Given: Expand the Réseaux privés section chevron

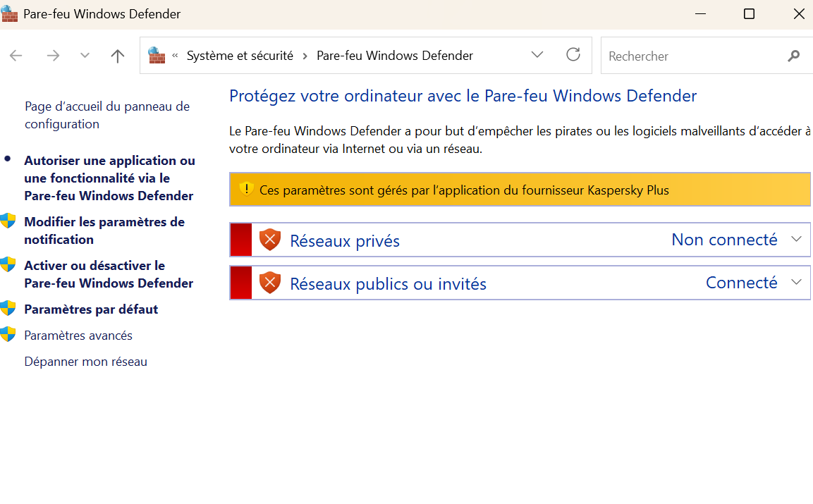Looking at the screenshot, I should point(797,239).
